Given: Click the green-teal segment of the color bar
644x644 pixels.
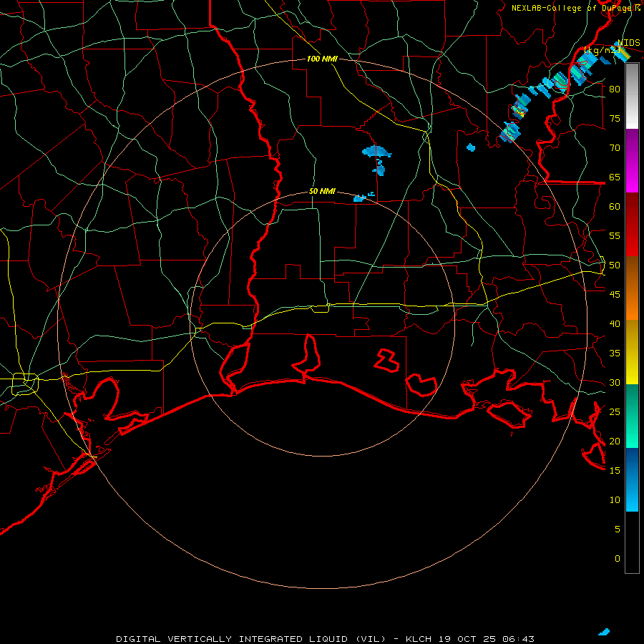Looking at the screenshot, I should (x=632, y=416).
